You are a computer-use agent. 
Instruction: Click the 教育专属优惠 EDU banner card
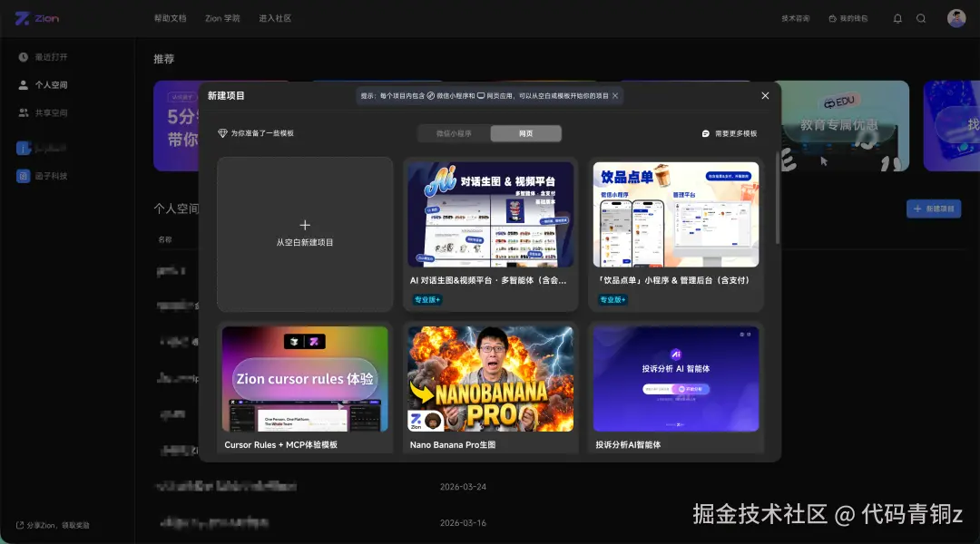845,125
